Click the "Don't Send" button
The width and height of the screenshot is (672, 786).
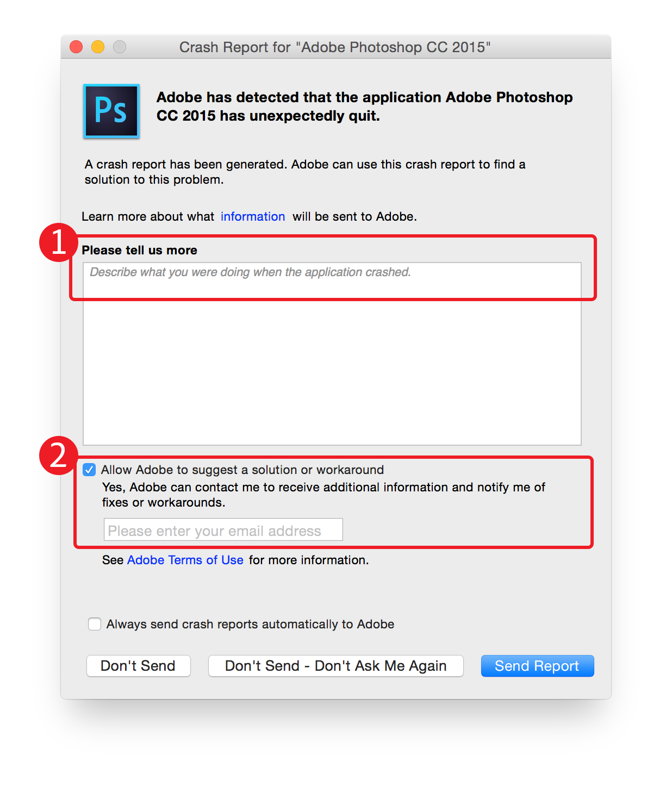point(138,666)
